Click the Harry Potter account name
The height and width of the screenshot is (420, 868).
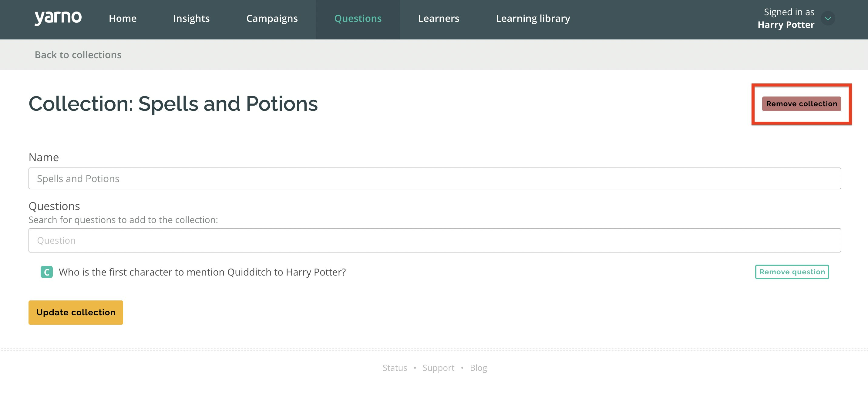coord(786,25)
